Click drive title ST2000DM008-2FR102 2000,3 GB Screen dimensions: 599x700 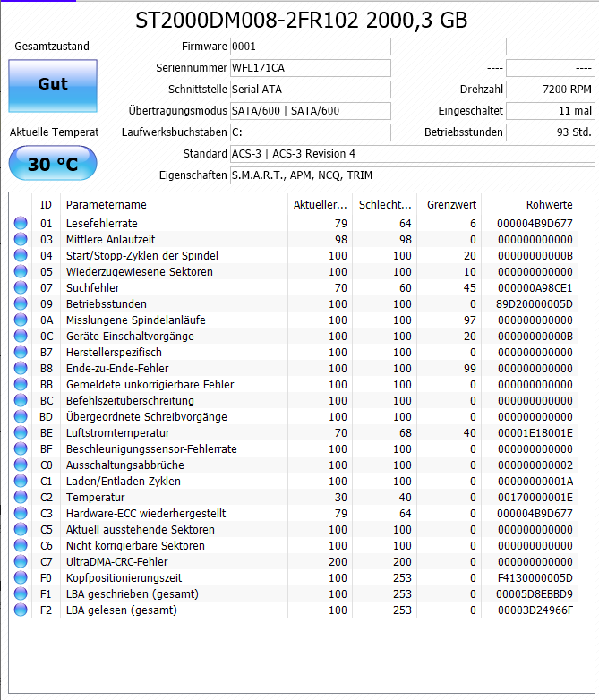coord(302,20)
